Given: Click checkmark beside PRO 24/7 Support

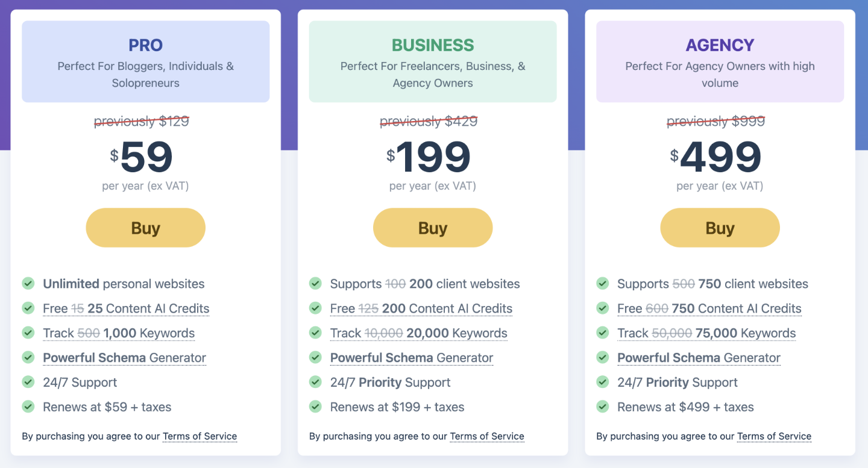Looking at the screenshot, I should (x=28, y=382).
